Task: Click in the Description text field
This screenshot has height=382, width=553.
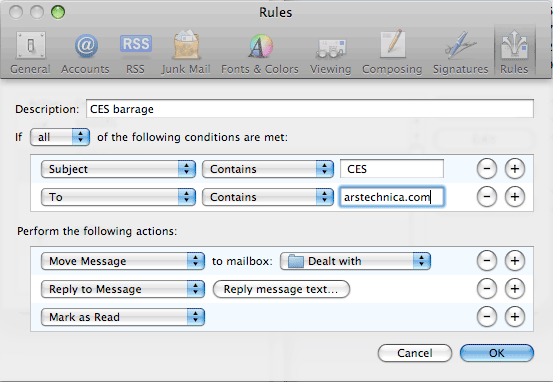Action: pos(310,109)
